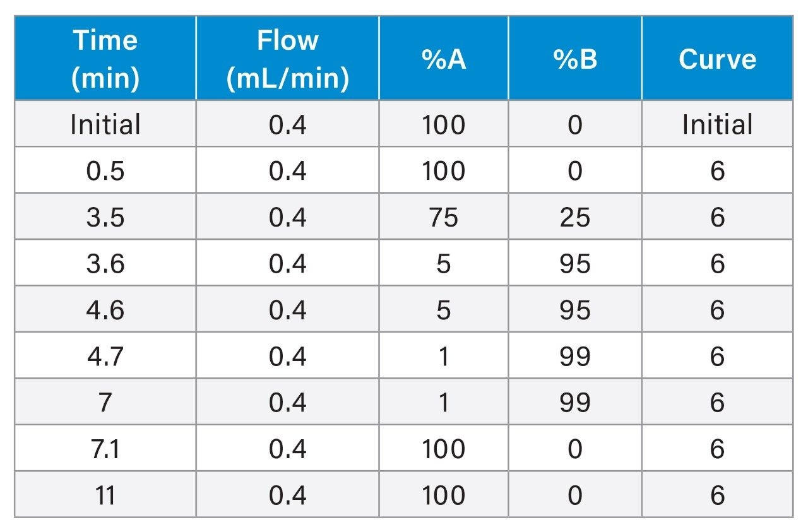Select %B value 99 in the 4.7 row
808x532 pixels.
click(x=574, y=357)
